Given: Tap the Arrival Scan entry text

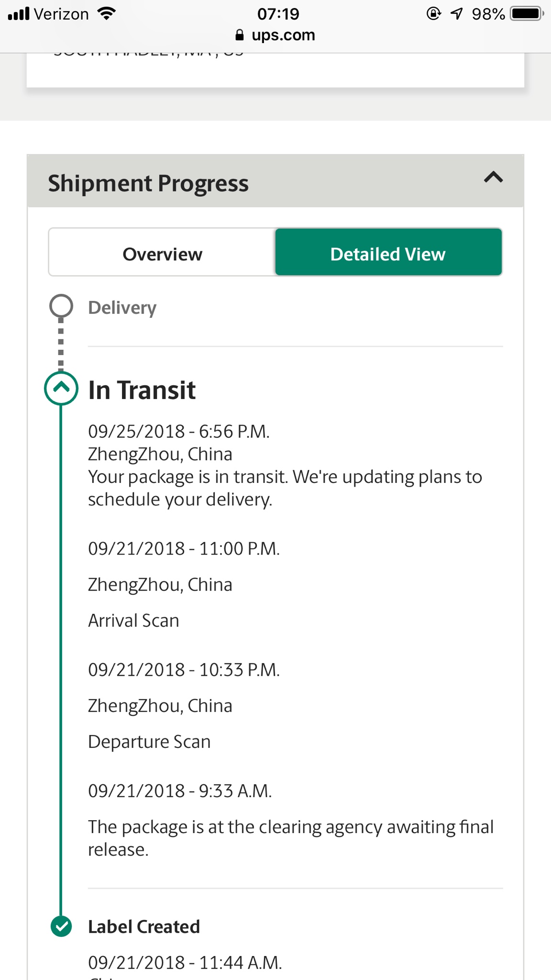Looking at the screenshot, I should (x=133, y=620).
